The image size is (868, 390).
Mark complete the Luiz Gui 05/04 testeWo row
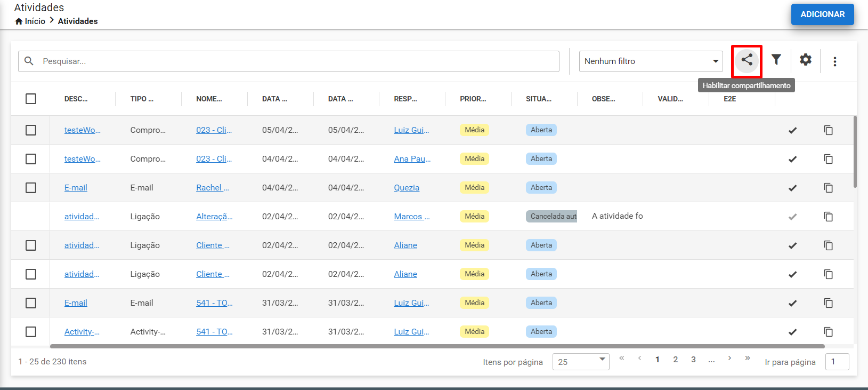[x=792, y=130]
